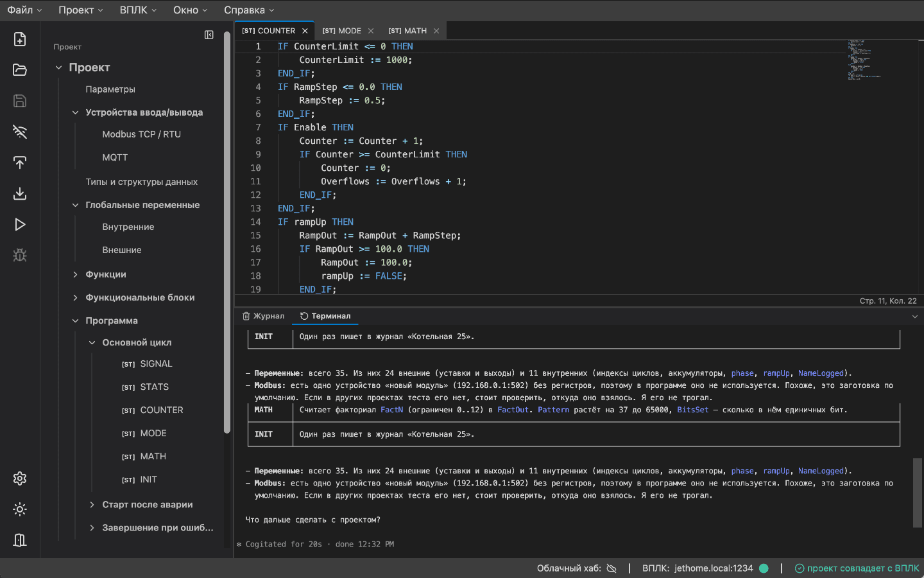Toggle light/dark theme with sun icon
This screenshot has width=924, height=578.
pyautogui.click(x=20, y=509)
